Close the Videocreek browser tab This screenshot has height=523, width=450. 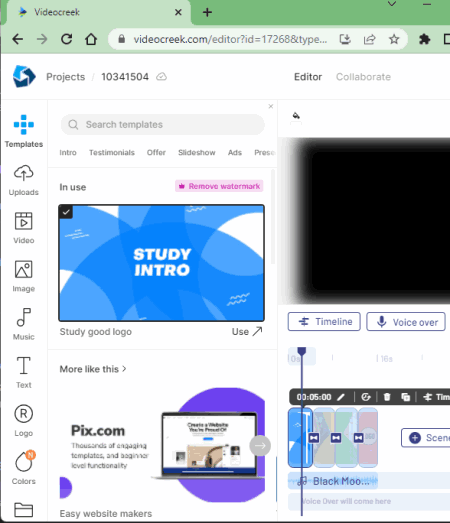[178, 12]
